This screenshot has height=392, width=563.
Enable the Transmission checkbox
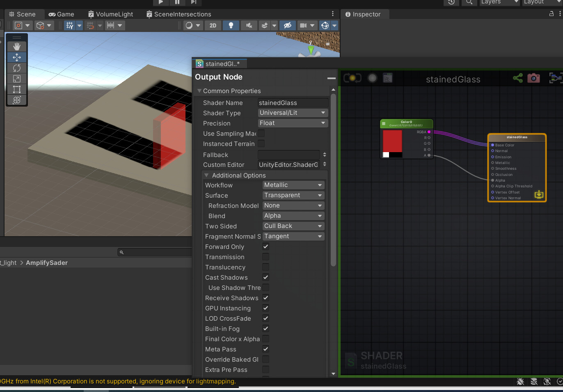click(x=265, y=257)
